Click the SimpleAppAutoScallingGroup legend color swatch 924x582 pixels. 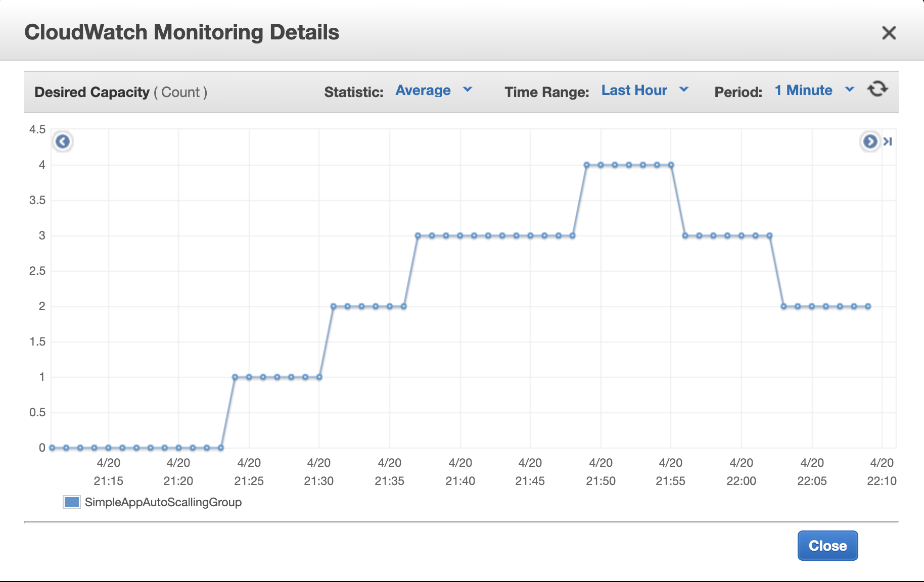click(72, 502)
